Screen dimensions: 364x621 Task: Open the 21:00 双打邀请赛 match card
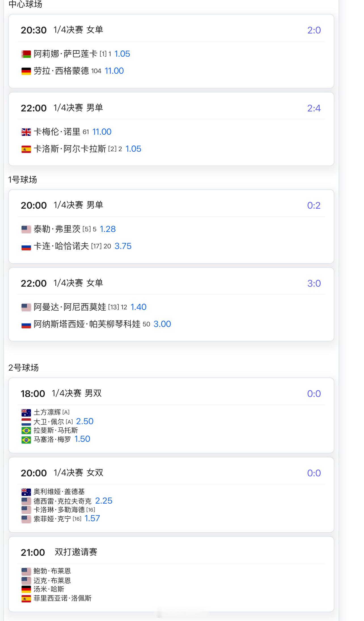[x=171, y=574]
